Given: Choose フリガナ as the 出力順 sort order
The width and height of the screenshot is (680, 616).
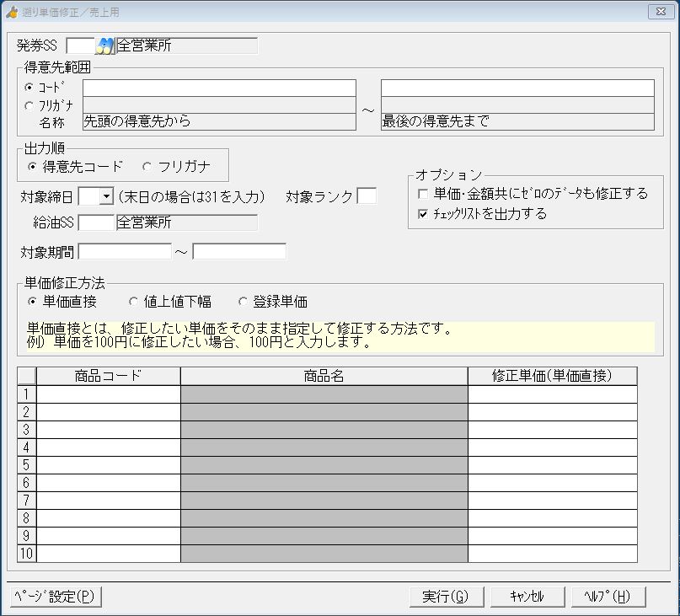Looking at the screenshot, I should coord(147,166).
